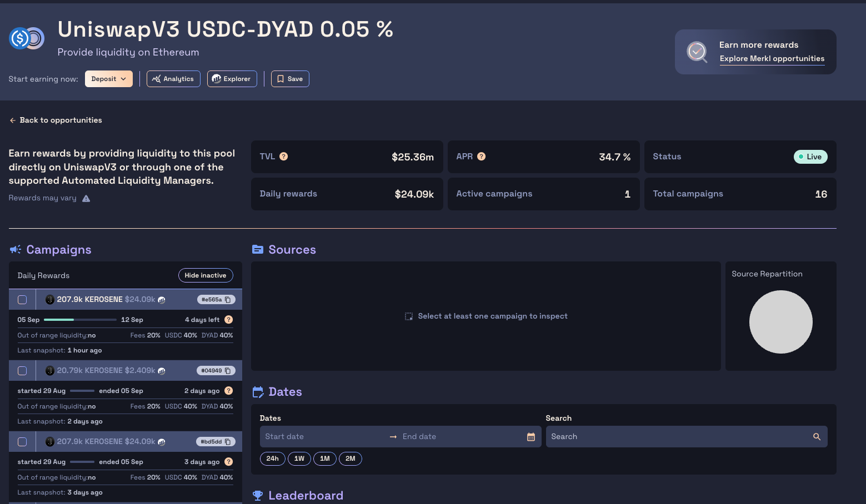Open the Deposit dropdown
Viewport: 866px width, 504px height.
(109, 79)
